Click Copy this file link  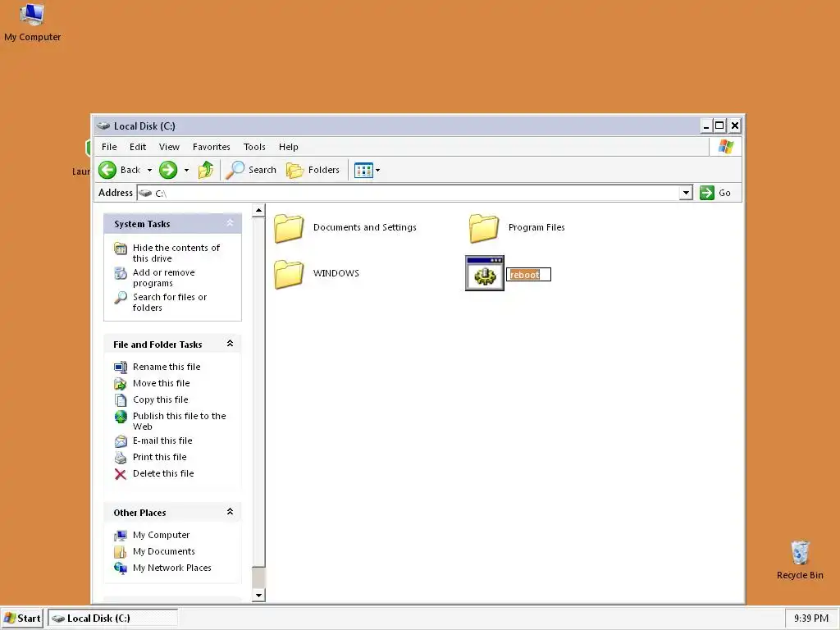161,399
